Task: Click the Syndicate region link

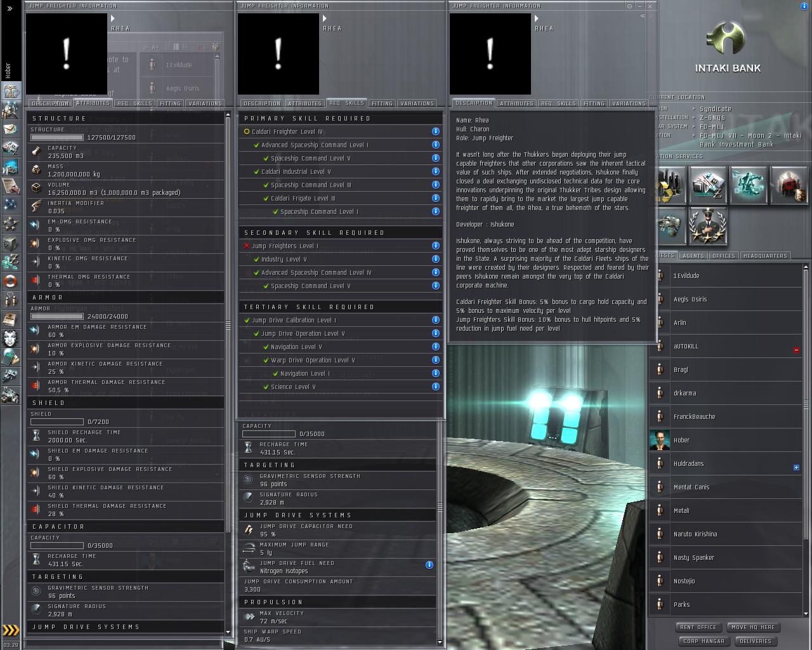Action: coord(716,109)
